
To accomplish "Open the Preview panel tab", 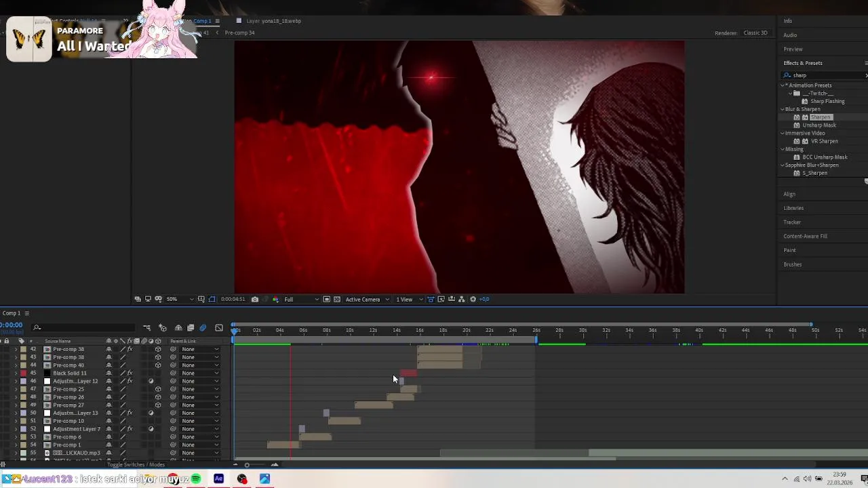I will (x=793, y=49).
